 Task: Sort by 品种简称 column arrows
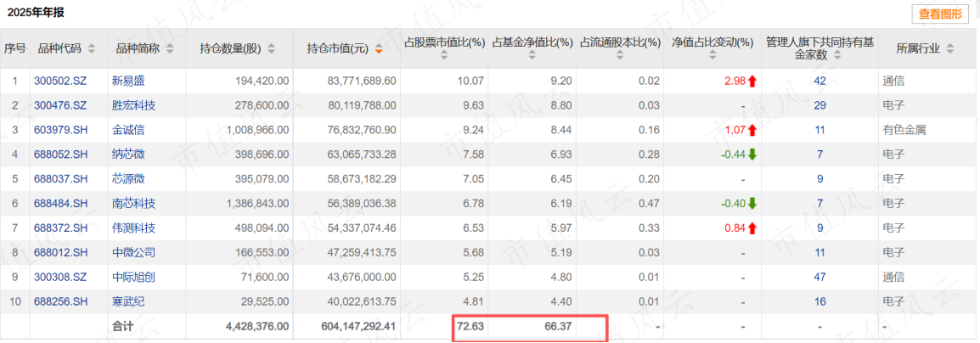pos(170,48)
